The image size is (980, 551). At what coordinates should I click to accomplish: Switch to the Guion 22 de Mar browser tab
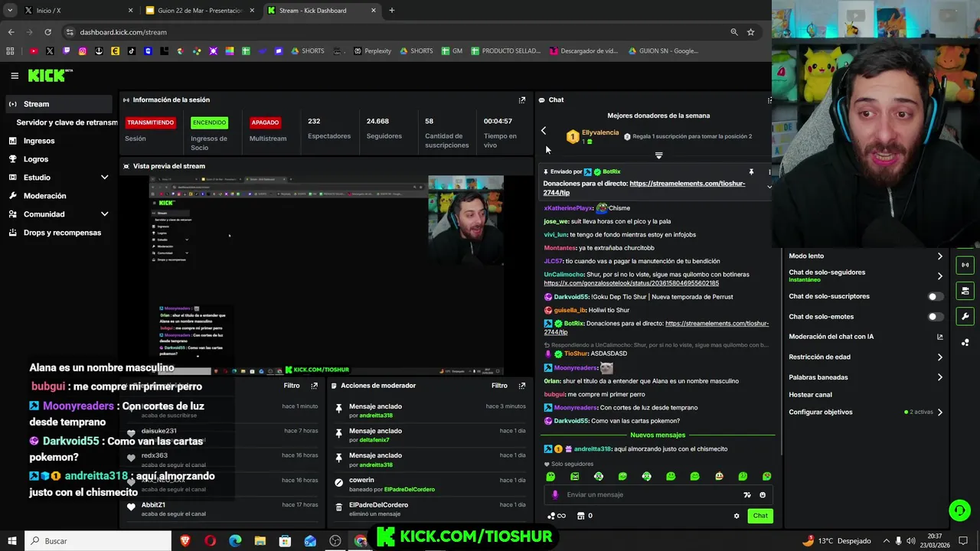tap(201, 11)
